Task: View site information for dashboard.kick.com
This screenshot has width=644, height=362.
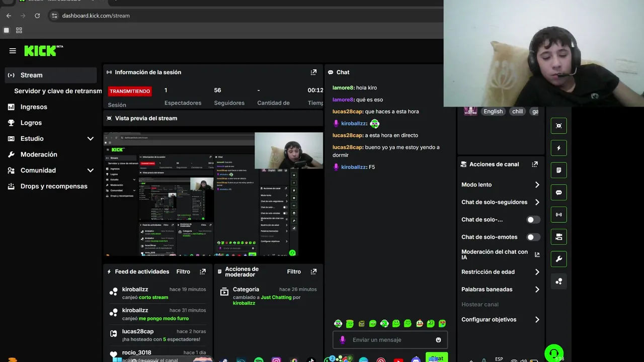Action: pos(54,16)
